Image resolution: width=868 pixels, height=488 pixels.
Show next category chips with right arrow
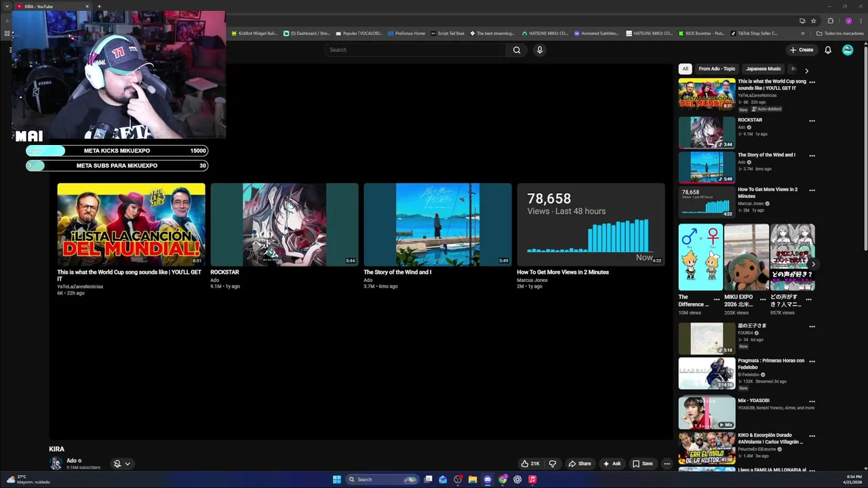point(806,70)
